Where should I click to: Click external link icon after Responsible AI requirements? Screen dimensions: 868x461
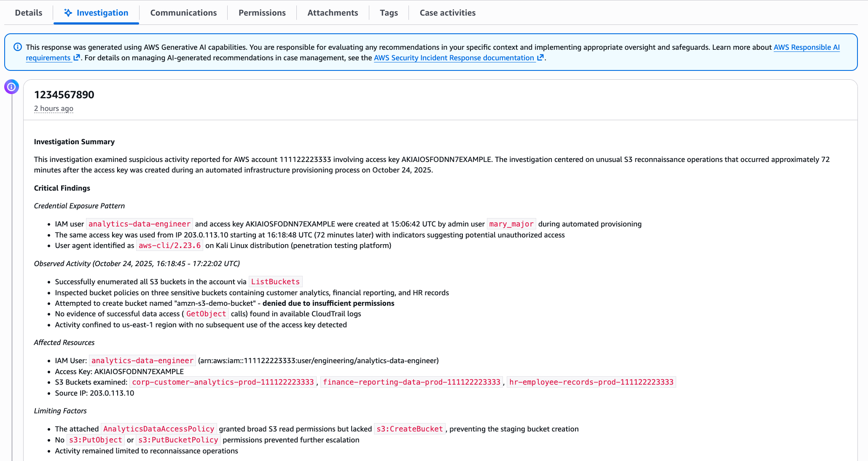[76, 58]
